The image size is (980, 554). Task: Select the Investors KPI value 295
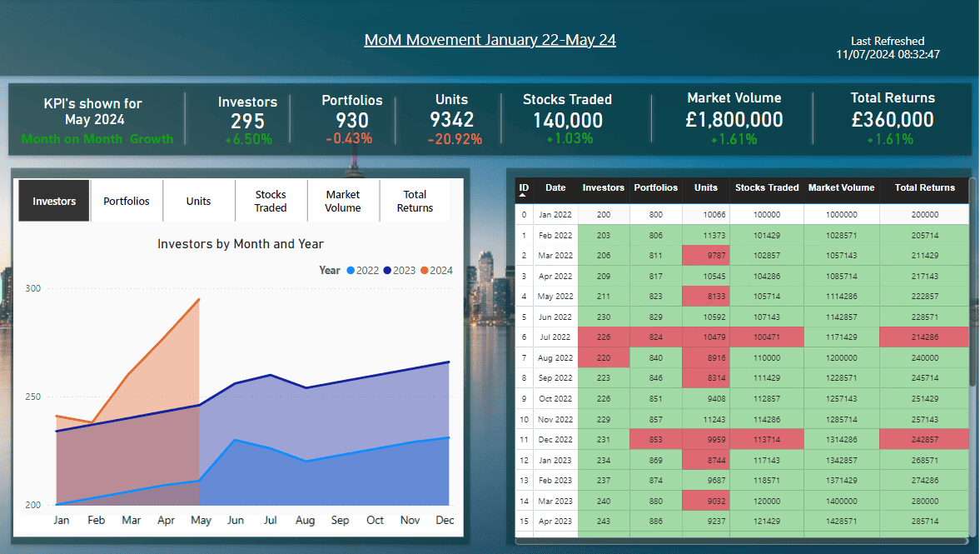[x=247, y=121]
